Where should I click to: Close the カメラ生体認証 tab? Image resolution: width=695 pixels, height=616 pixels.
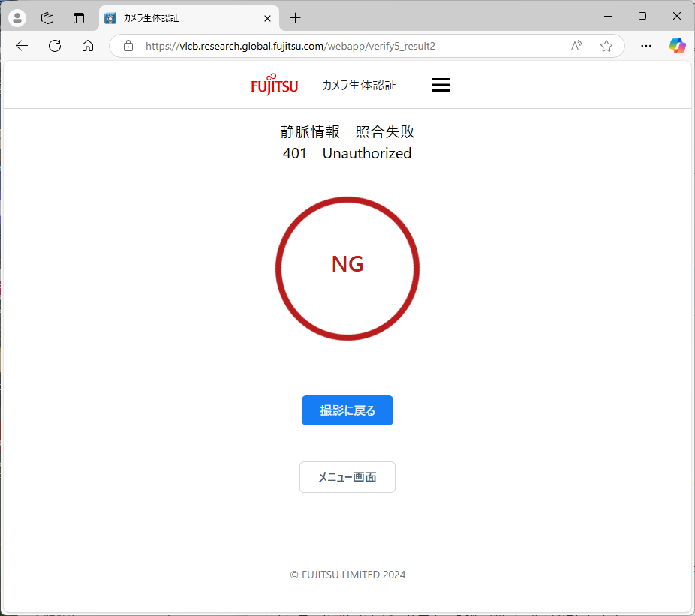click(267, 18)
